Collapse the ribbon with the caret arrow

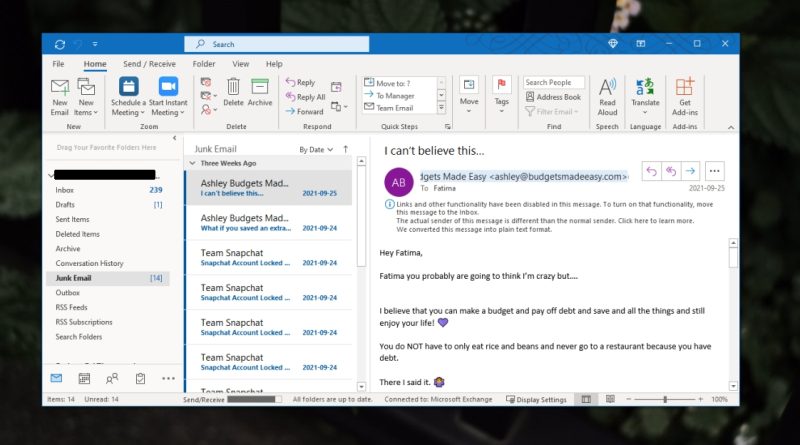(x=731, y=127)
